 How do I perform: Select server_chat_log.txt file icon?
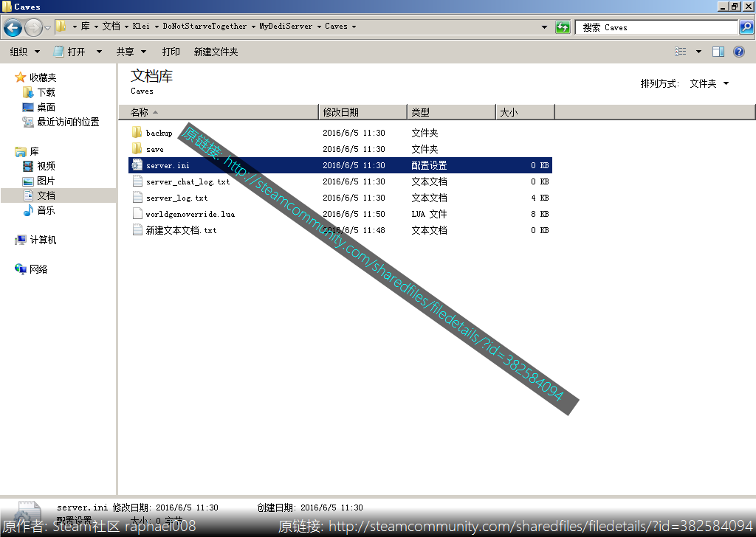[x=137, y=181]
